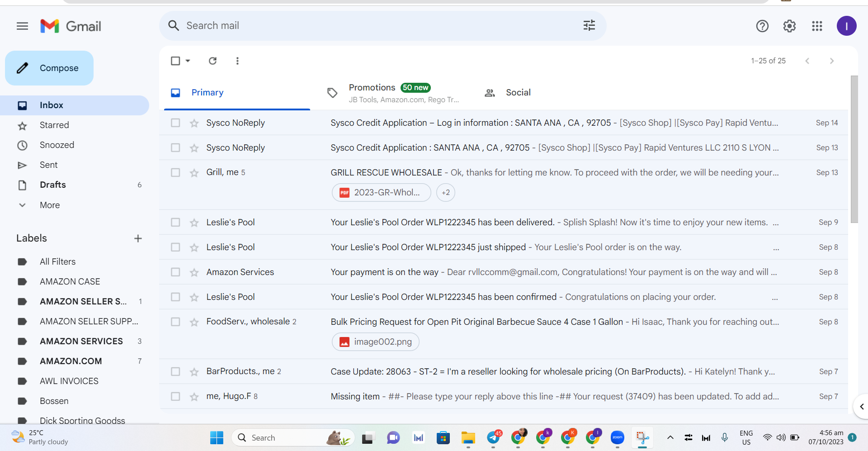Show search options filter icon
The image size is (868, 451).
tap(589, 26)
